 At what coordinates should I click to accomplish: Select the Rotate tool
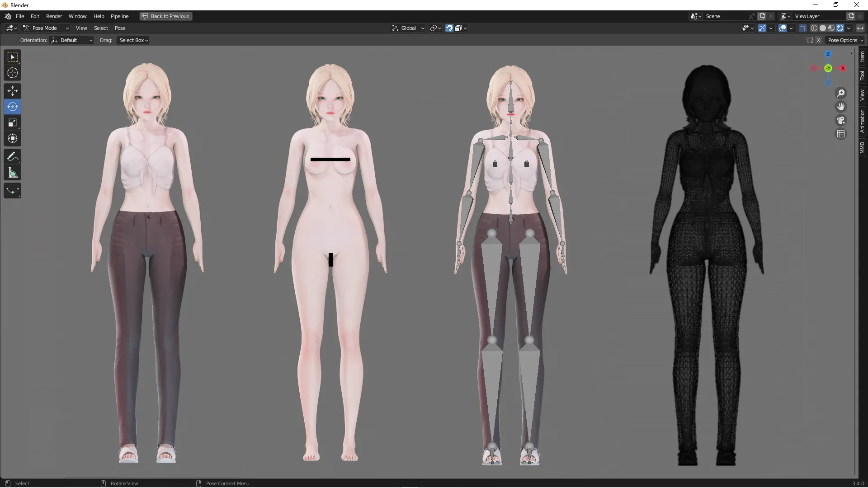point(12,107)
